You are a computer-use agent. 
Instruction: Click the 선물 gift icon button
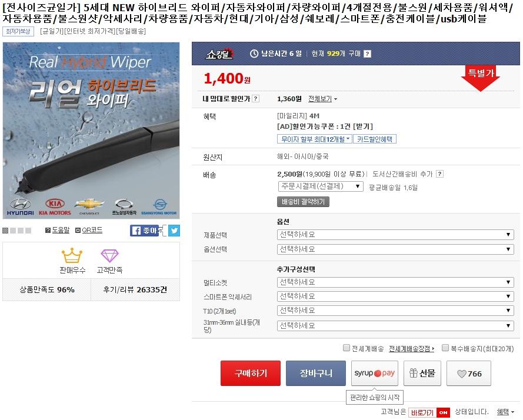point(422,374)
